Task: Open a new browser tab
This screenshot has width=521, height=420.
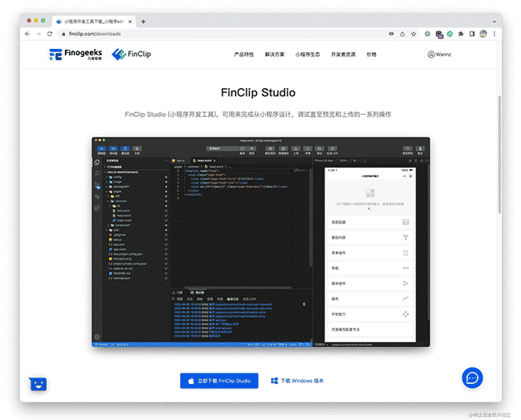Action: pos(143,22)
